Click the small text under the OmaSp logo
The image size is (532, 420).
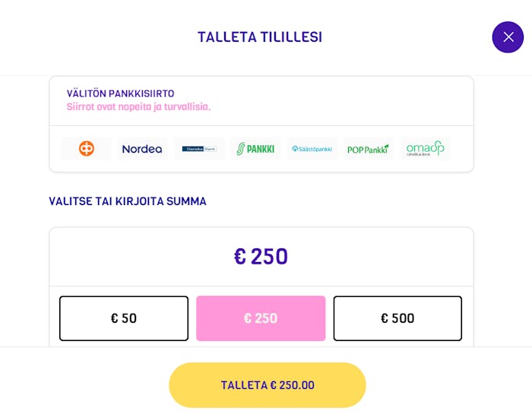tap(418, 155)
